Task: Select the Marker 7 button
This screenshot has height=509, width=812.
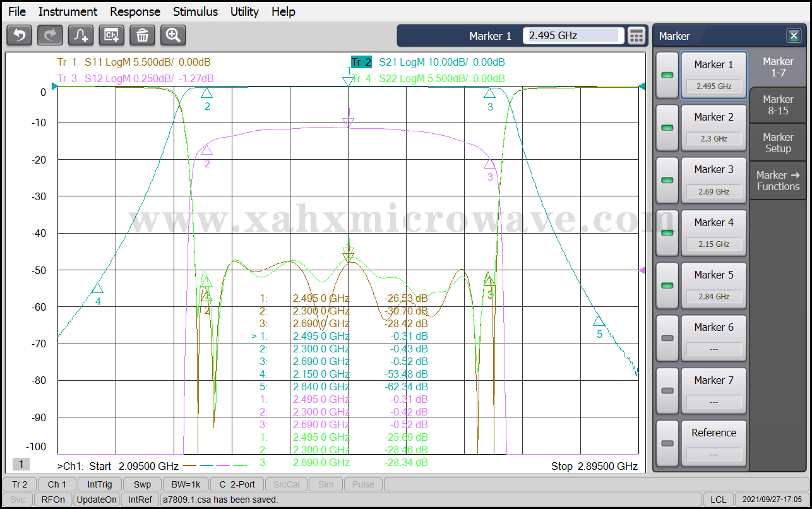Action: [713, 390]
